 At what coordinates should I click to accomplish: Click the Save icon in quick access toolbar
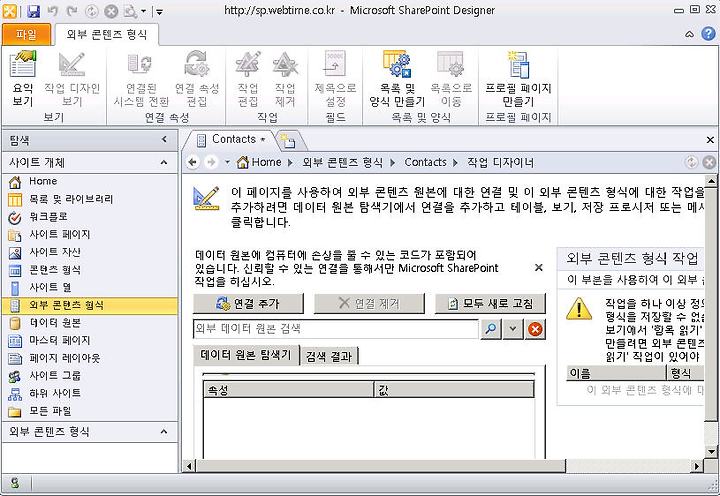coord(33,11)
